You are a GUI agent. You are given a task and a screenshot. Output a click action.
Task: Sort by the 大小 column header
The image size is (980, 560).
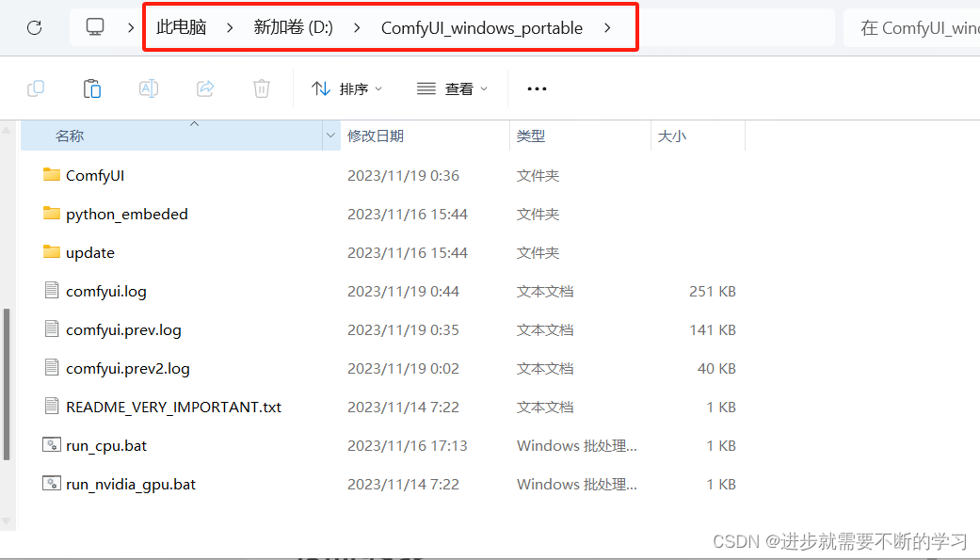(x=699, y=136)
